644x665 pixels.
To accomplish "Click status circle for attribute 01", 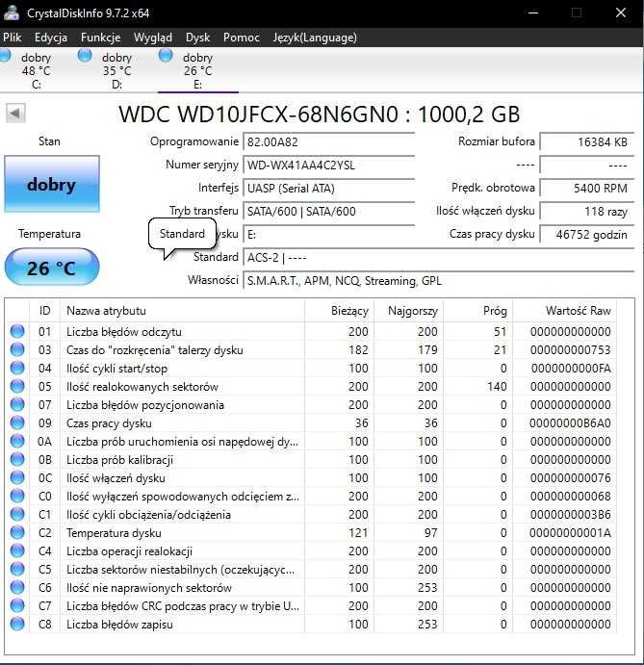I will coord(17,331).
